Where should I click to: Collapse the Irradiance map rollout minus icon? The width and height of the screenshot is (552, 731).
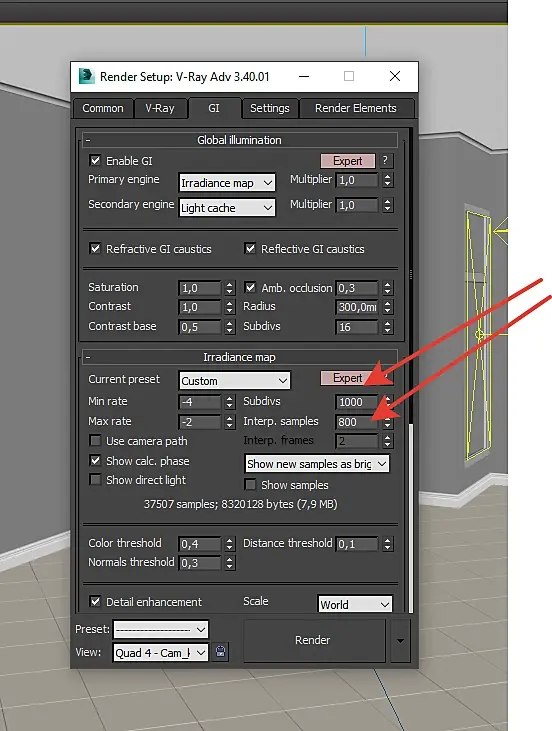click(x=88, y=357)
